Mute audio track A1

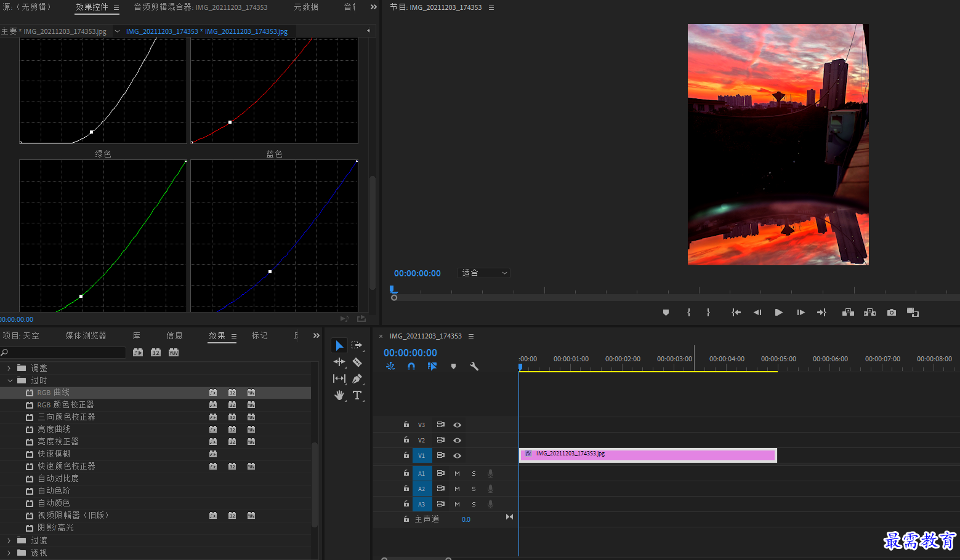(457, 473)
